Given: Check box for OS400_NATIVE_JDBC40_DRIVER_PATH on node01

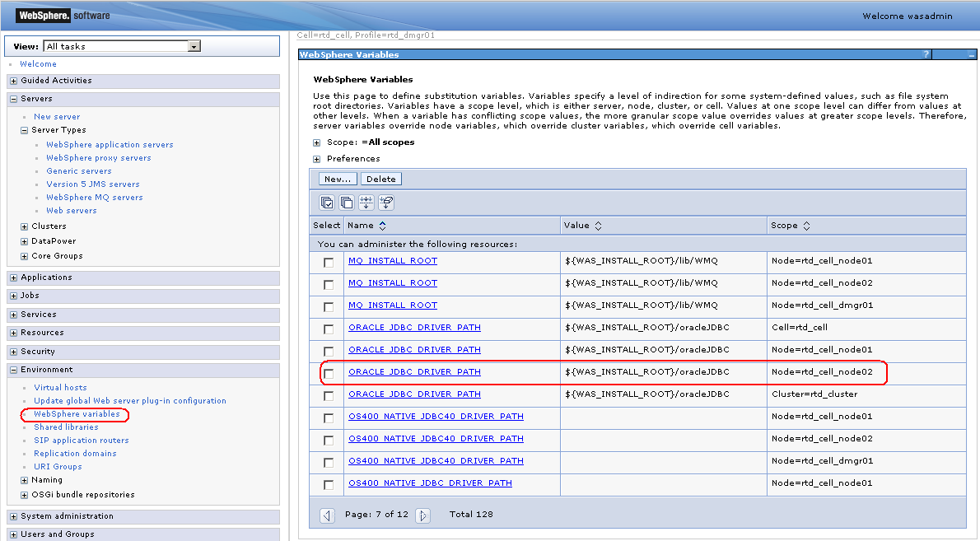Looking at the screenshot, I should click(329, 418).
